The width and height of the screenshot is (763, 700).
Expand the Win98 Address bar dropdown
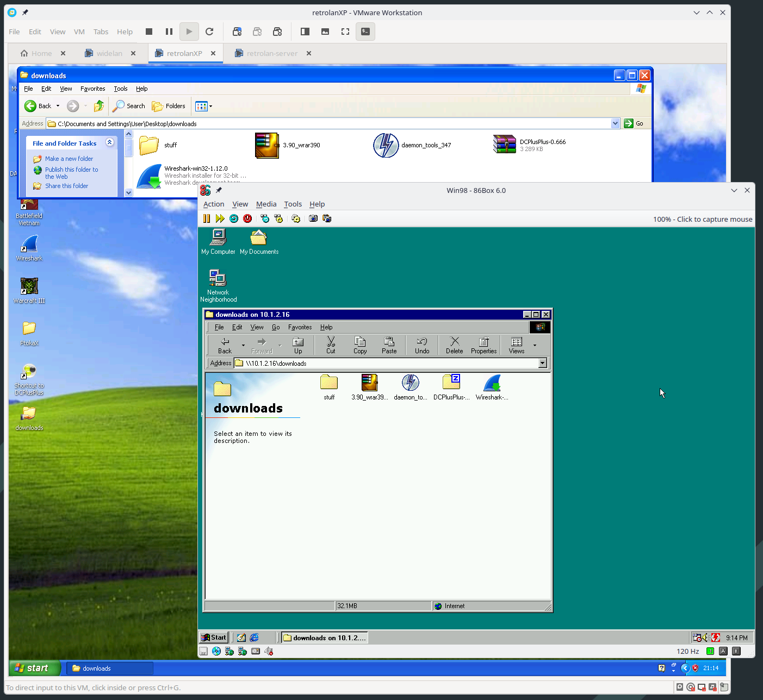pyautogui.click(x=543, y=363)
